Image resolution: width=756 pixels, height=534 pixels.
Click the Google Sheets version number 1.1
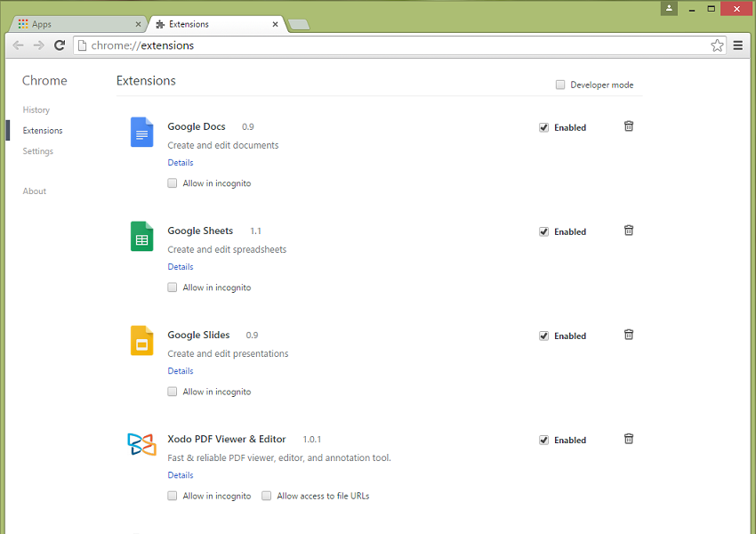(x=255, y=231)
